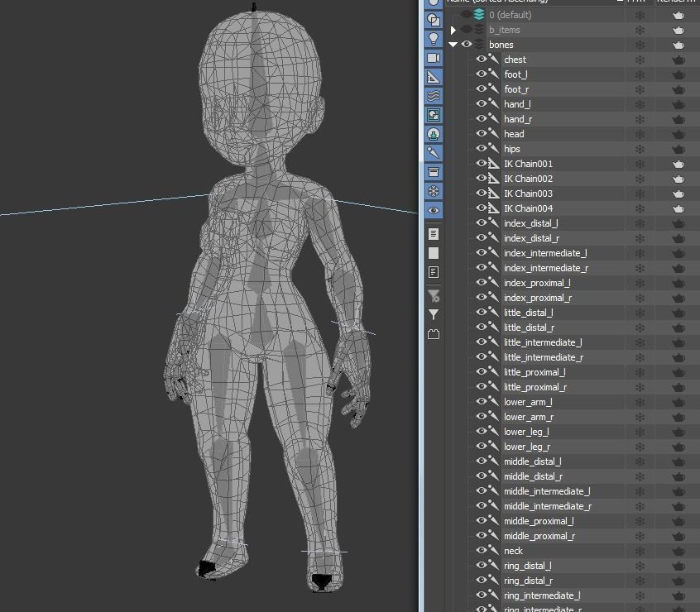Screen dimensions: 700x612
Task: Select lower_arm_r in the list
Action: tap(529, 417)
